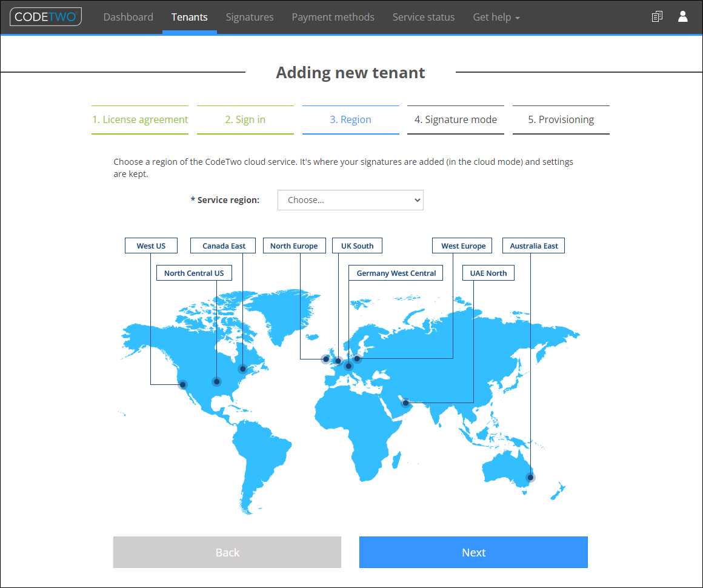Open the documentation icon in the header
Image resolution: width=703 pixels, height=588 pixels.
coord(657,17)
